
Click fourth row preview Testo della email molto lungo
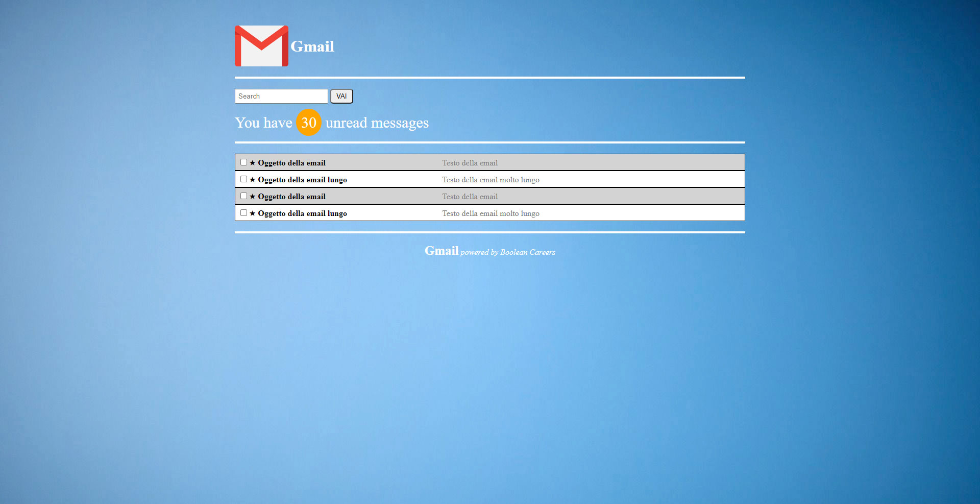pyautogui.click(x=491, y=213)
